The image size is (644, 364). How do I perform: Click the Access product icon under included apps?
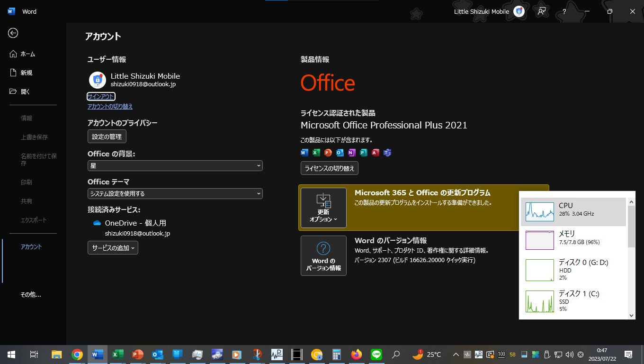click(376, 153)
